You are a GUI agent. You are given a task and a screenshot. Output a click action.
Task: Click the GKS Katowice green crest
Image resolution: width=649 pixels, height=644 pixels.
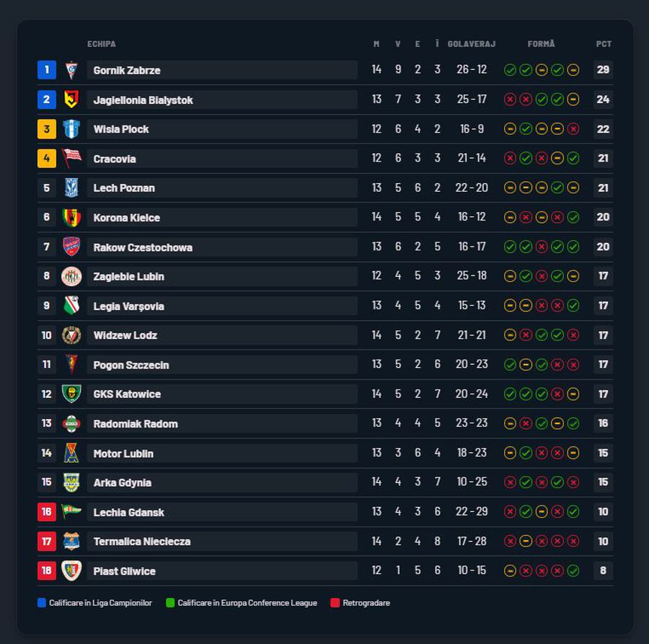pyautogui.click(x=71, y=394)
